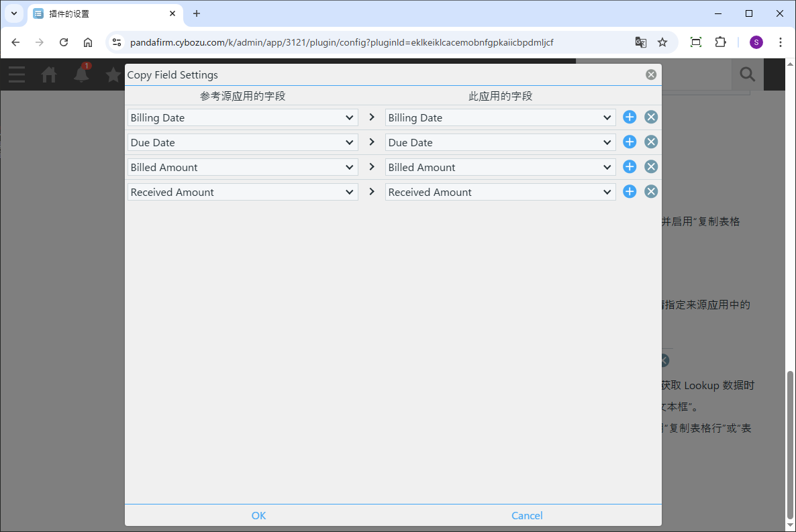Open the kintone home icon

coord(49,74)
